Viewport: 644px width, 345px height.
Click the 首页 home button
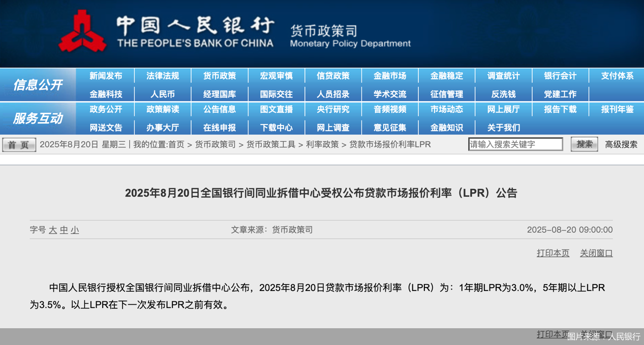(19, 145)
